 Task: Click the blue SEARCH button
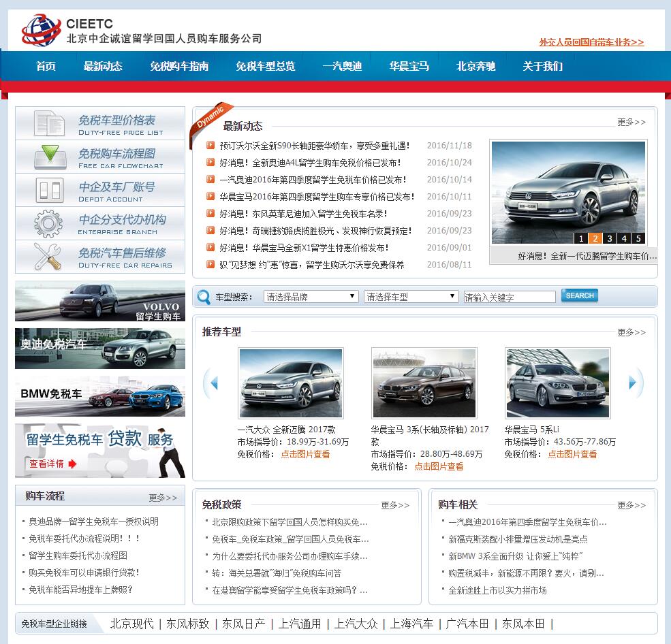point(580,295)
